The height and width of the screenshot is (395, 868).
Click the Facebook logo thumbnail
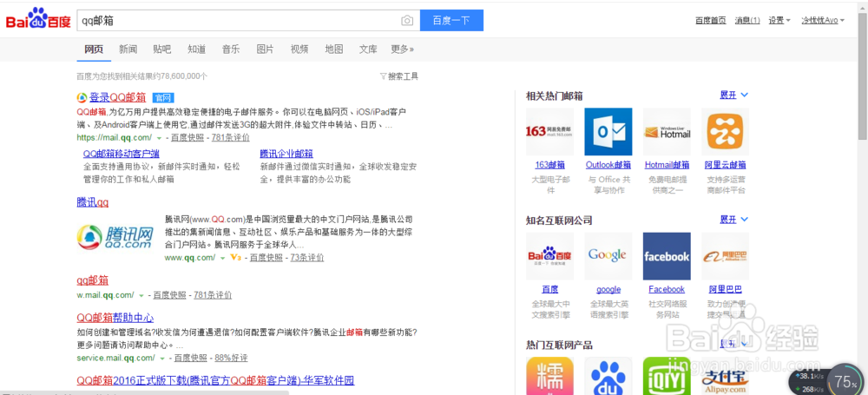(667, 256)
